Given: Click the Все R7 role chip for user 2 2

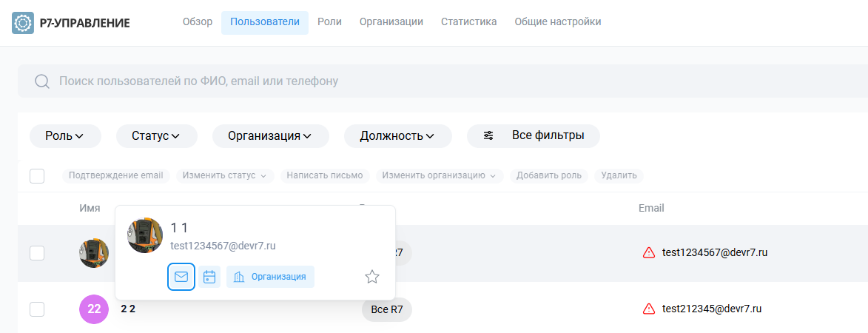Looking at the screenshot, I should pyautogui.click(x=387, y=309).
